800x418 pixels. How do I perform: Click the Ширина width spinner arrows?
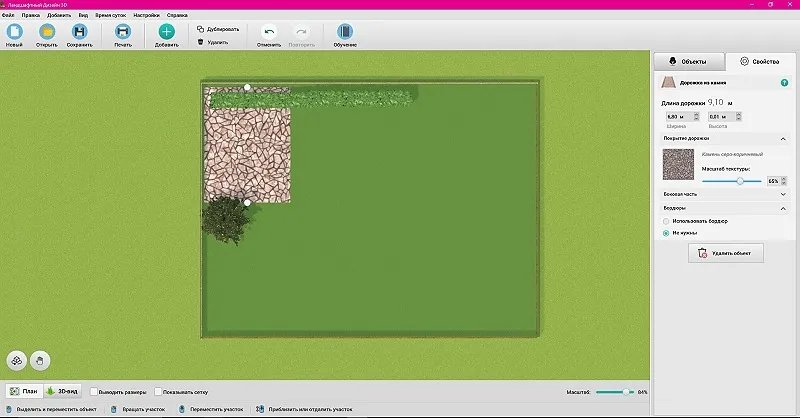pos(696,117)
